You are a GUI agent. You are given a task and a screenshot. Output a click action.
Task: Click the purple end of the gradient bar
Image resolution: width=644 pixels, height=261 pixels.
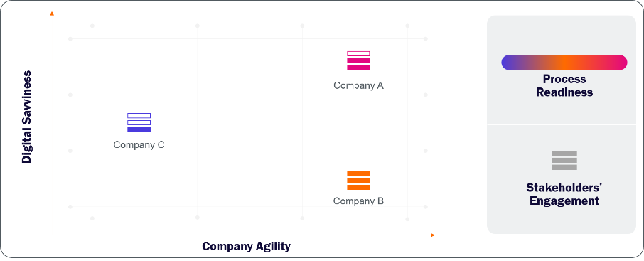[x=508, y=63]
